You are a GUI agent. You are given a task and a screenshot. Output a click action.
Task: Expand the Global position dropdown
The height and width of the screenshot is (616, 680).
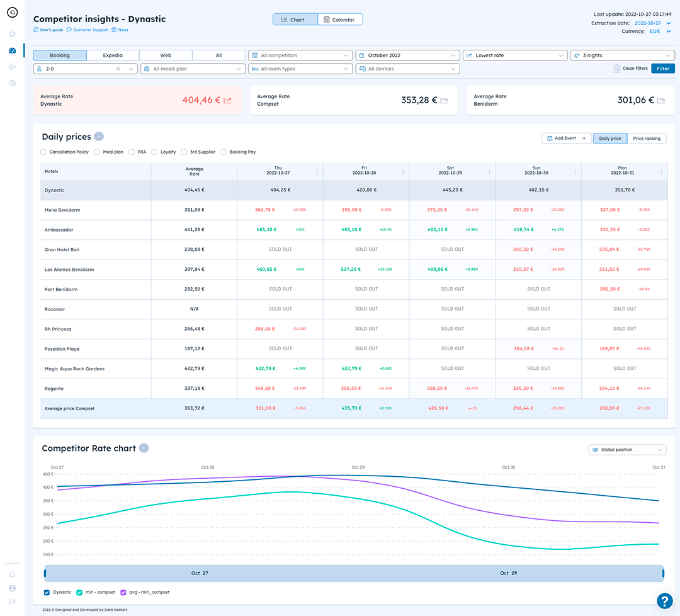click(x=627, y=450)
